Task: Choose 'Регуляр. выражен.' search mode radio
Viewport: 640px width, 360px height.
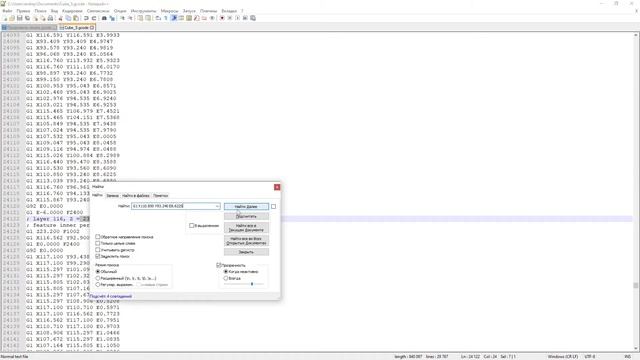Action: coord(98,284)
